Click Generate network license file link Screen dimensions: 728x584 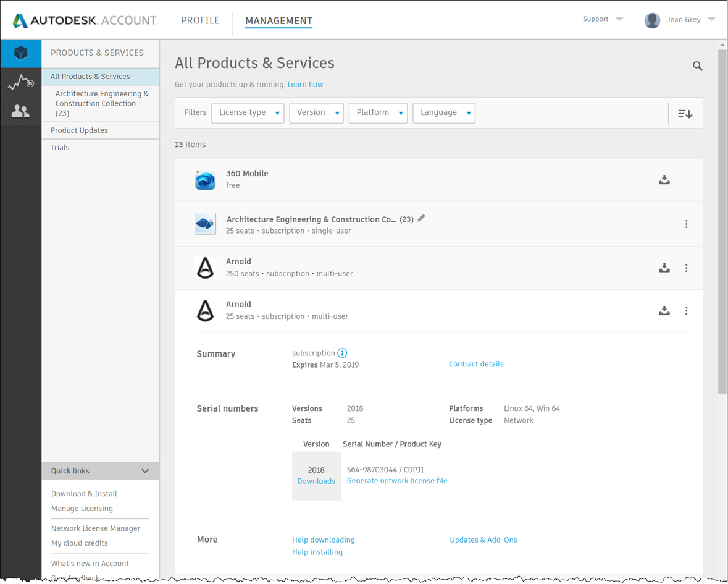point(397,481)
